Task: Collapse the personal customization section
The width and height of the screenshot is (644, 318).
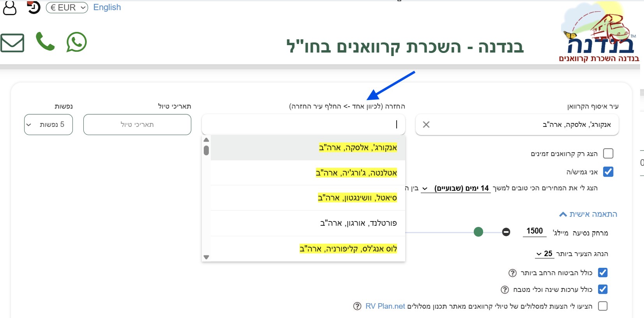Action: 588,214
